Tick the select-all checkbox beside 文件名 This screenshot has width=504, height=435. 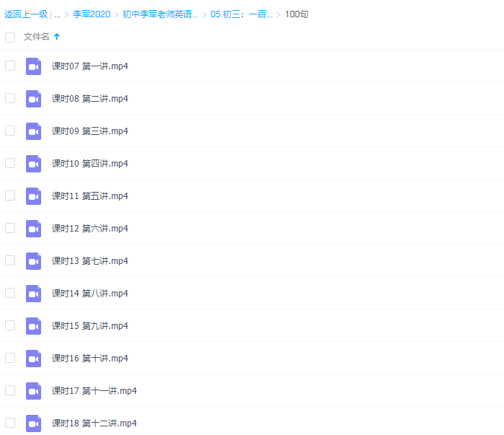point(10,37)
